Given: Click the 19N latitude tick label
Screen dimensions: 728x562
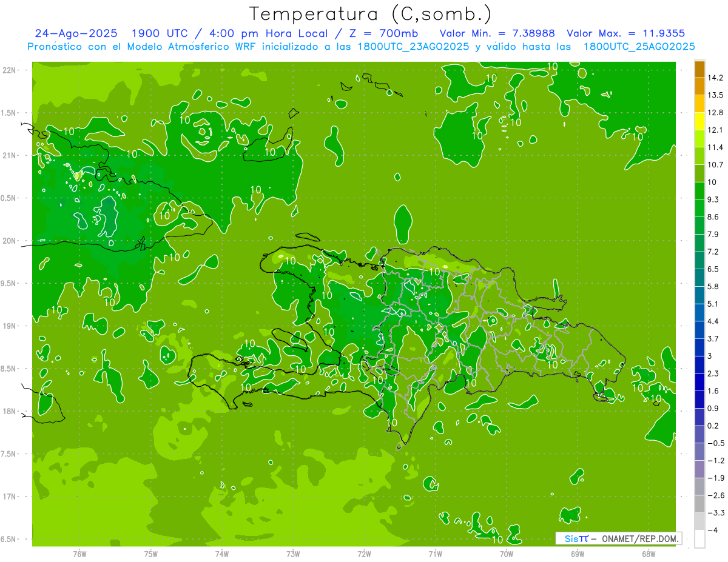Looking at the screenshot, I should coord(8,326).
